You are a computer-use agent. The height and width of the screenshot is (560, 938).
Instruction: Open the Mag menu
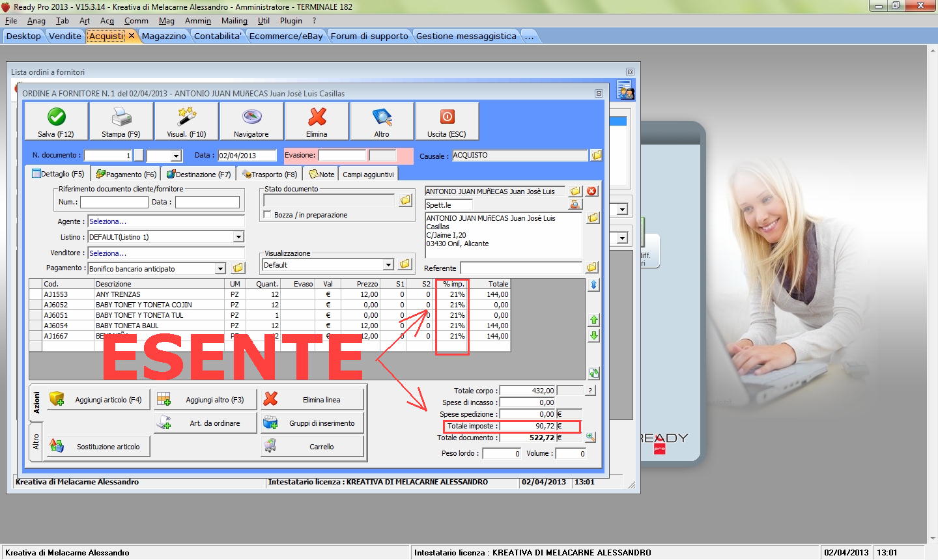coord(167,21)
